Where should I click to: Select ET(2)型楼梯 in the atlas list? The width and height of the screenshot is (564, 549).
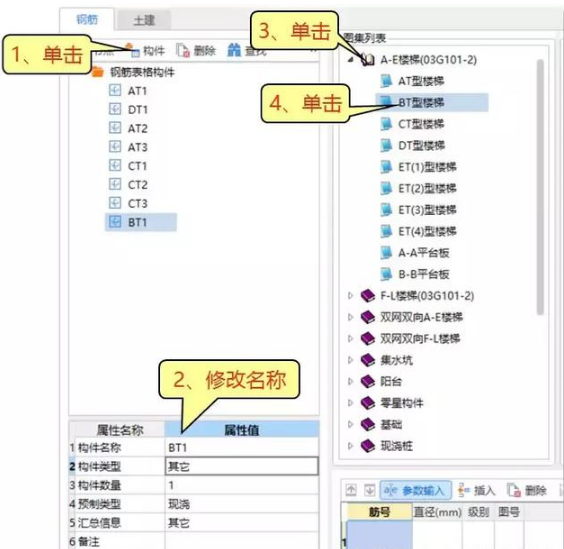point(427,188)
